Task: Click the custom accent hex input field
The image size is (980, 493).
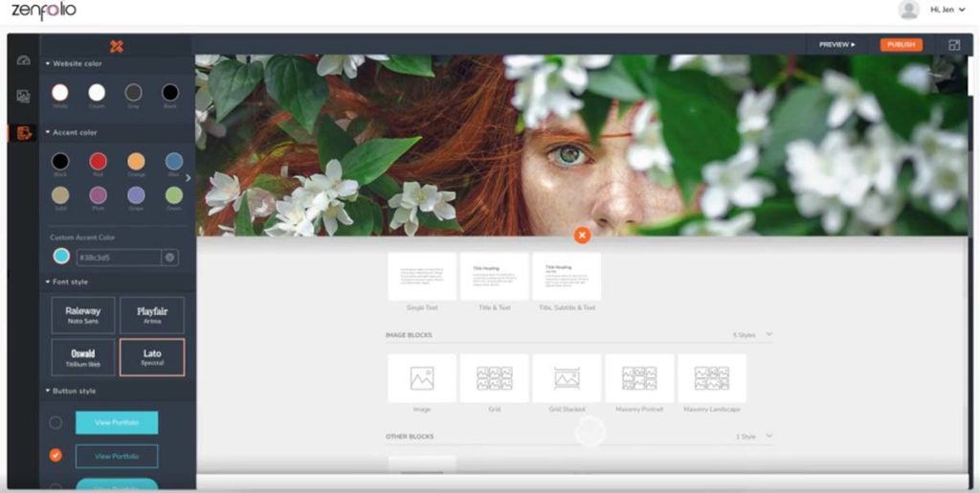Action: [x=119, y=258]
